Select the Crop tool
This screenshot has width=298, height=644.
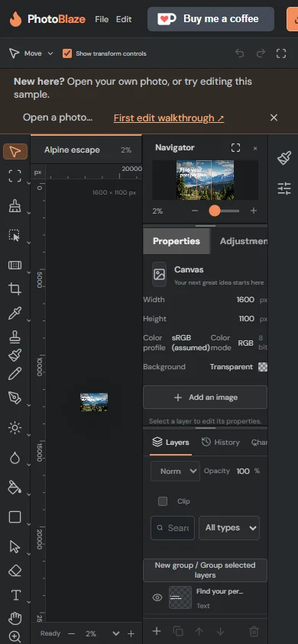pyautogui.click(x=15, y=288)
